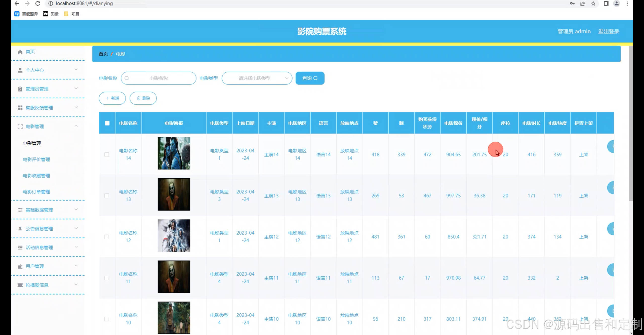
Task: Click the Add new button
Action: click(112, 98)
